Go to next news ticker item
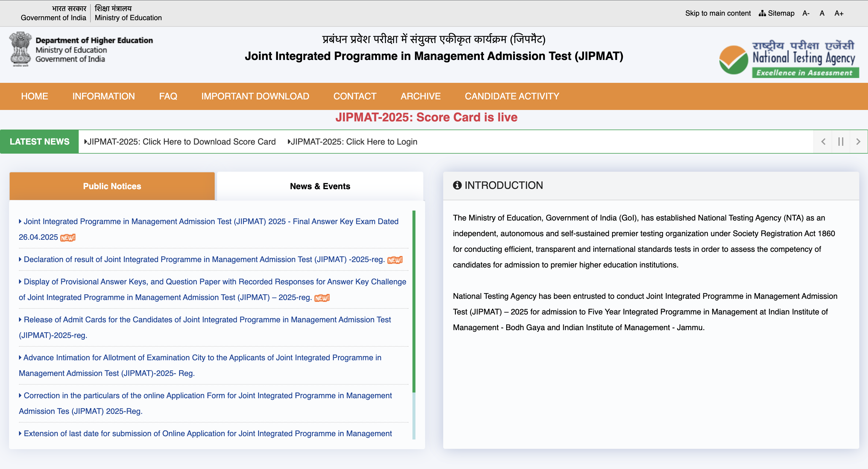Screen dimensions: 868x469 [x=858, y=141]
